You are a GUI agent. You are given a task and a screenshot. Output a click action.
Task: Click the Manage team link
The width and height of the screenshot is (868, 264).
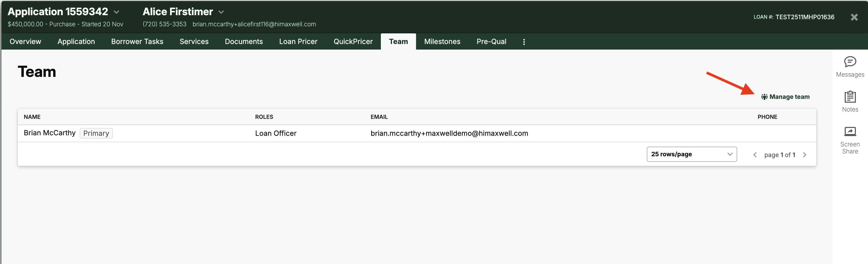(789, 97)
